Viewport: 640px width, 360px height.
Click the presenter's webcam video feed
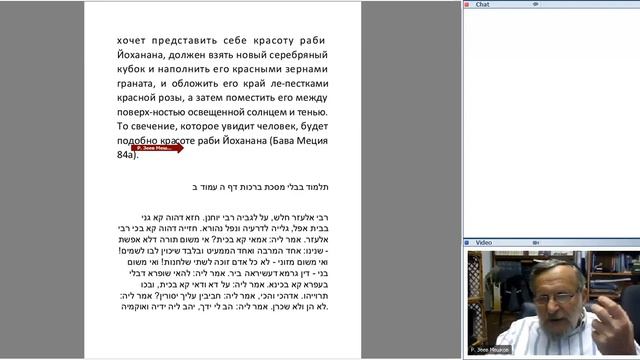coord(553,302)
